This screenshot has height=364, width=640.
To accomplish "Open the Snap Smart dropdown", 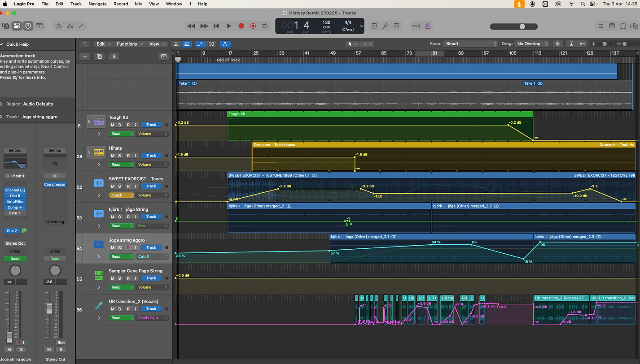I will point(471,44).
